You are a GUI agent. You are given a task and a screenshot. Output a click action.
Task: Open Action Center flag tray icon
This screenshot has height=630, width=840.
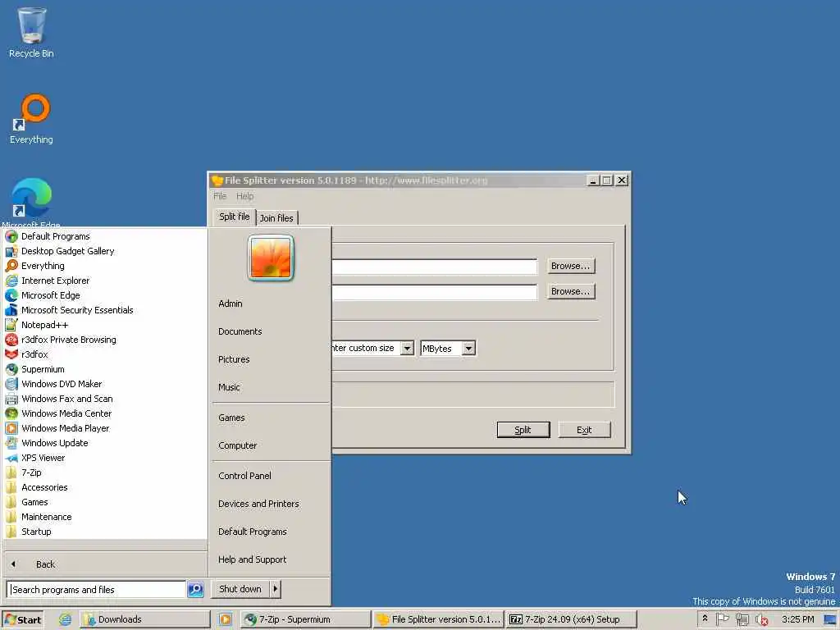[x=722, y=619]
